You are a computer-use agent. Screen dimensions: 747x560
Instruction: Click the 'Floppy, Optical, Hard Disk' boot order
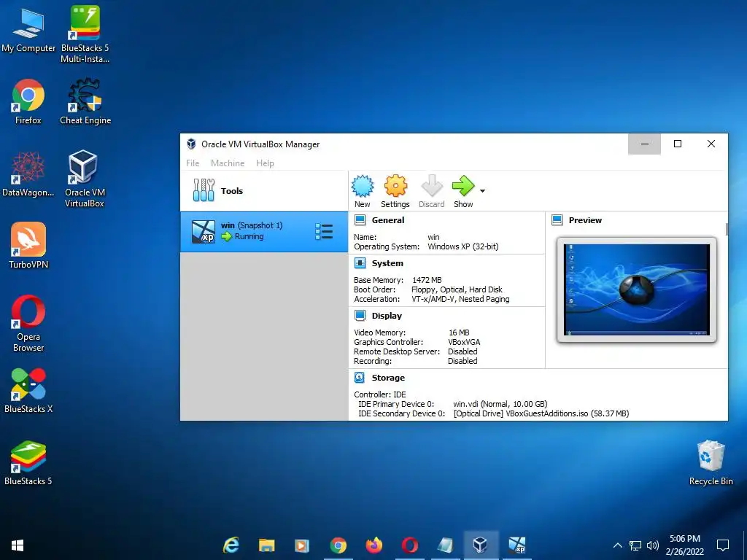(x=457, y=289)
